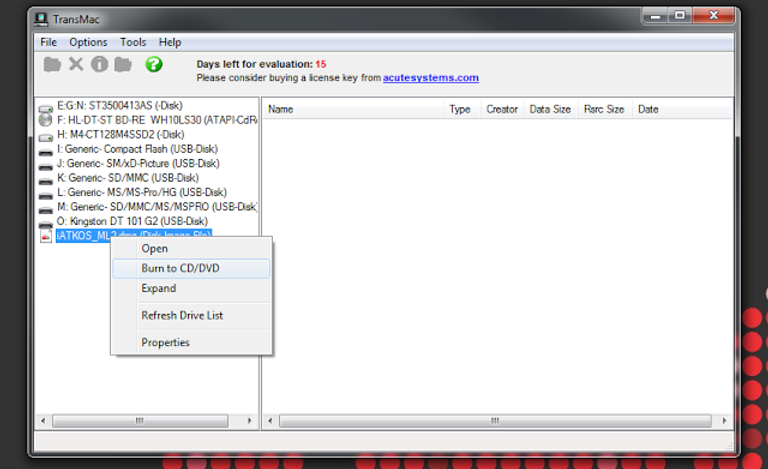Click the delete X toolbar icon
Viewport: 768px width, 469px height.
[76, 64]
